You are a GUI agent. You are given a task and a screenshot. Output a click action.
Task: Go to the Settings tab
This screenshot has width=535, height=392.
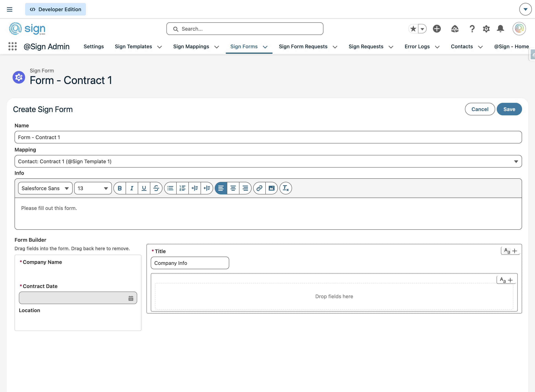[94, 46]
